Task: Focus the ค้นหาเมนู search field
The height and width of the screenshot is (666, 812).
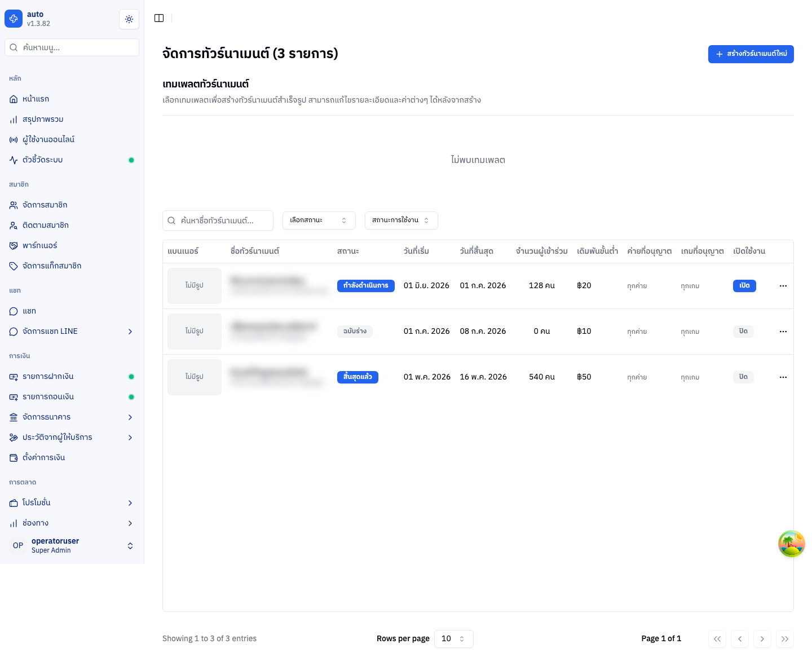Action: pos(72,47)
